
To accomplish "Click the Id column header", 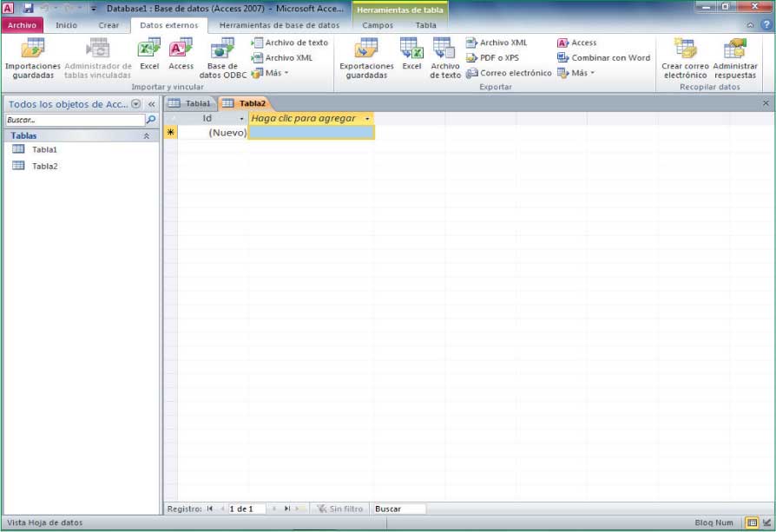I will point(207,119).
